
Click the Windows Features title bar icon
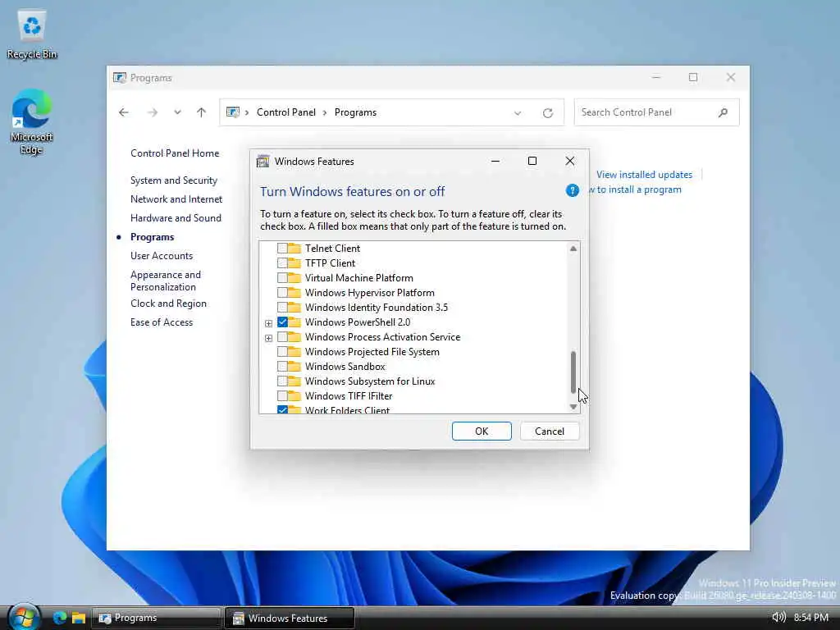point(262,162)
